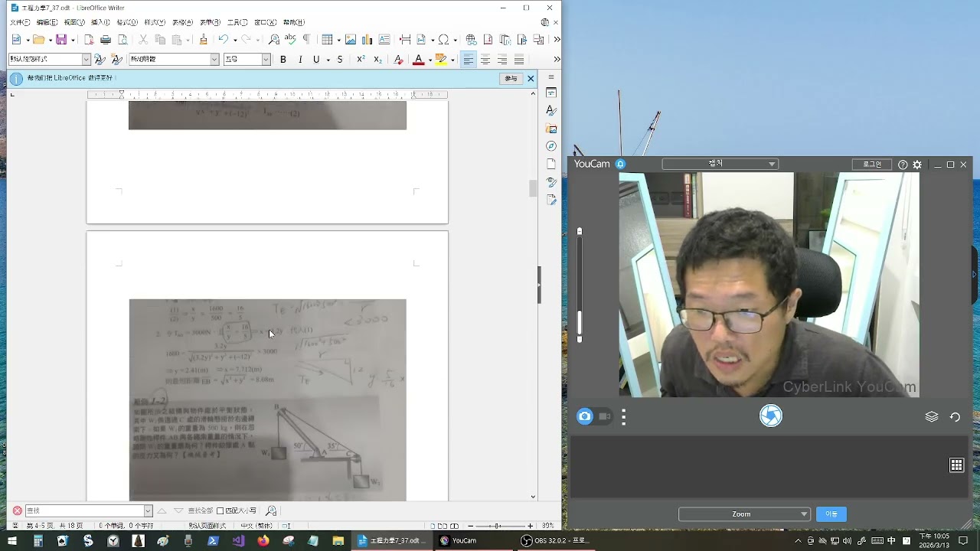Enable the 匹配大小写 checkbox
This screenshot has height=551, width=980.
(220, 510)
